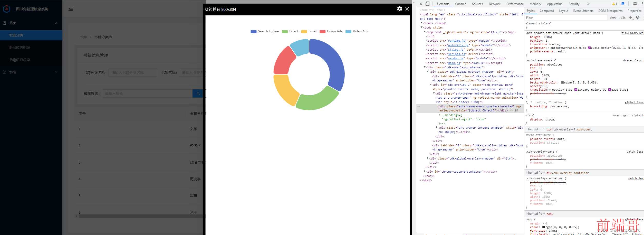Collapse the body element node

421,27
